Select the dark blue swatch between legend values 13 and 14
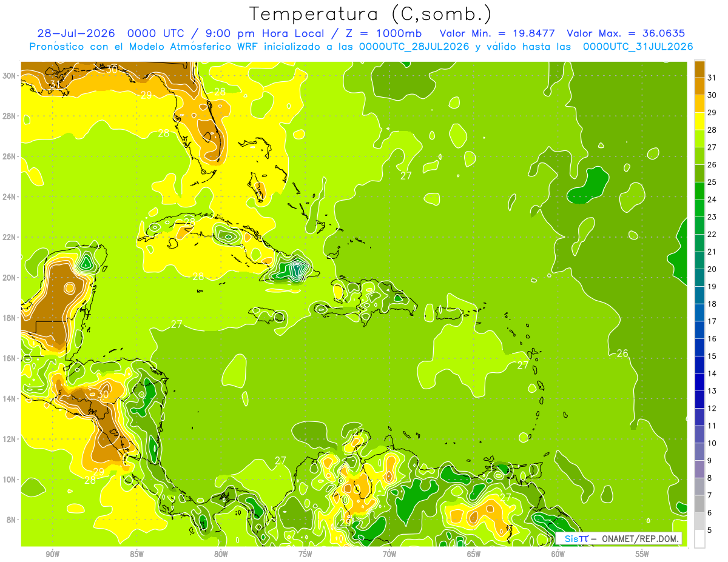 pyautogui.click(x=699, y=382)
